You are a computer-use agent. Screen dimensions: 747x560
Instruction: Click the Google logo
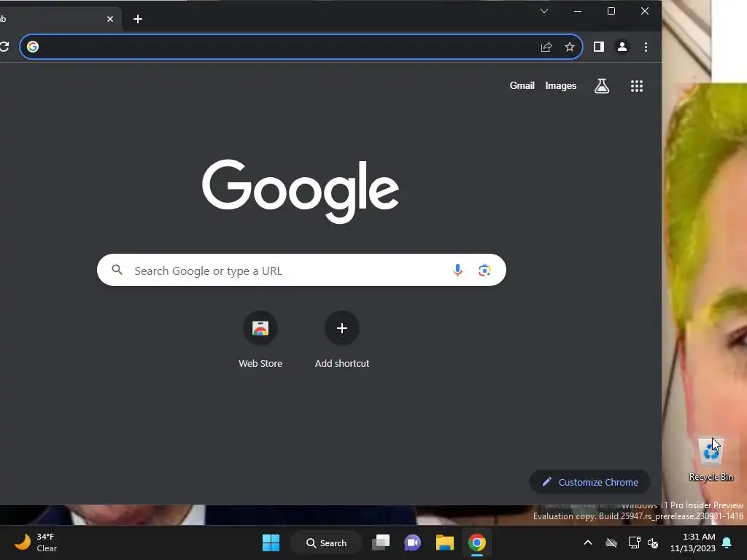coord(301,191)
